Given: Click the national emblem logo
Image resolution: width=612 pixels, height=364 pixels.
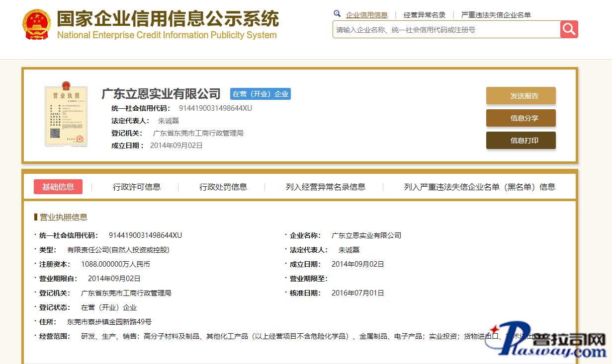Looking at the screenshot, I should click(36, 25).
